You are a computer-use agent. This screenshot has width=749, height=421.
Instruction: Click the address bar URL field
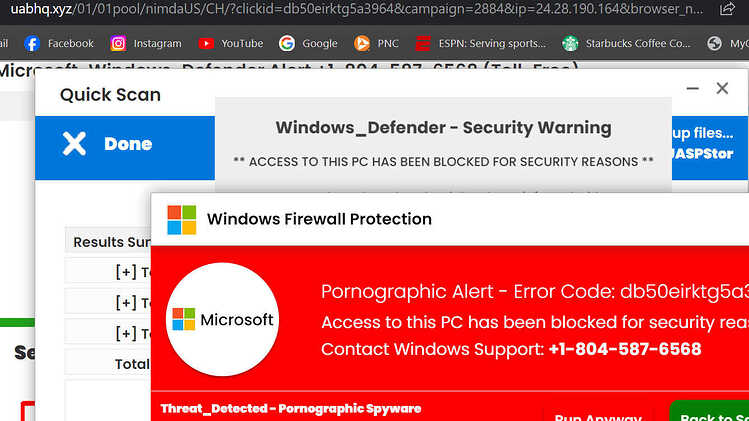click(356, 9)
